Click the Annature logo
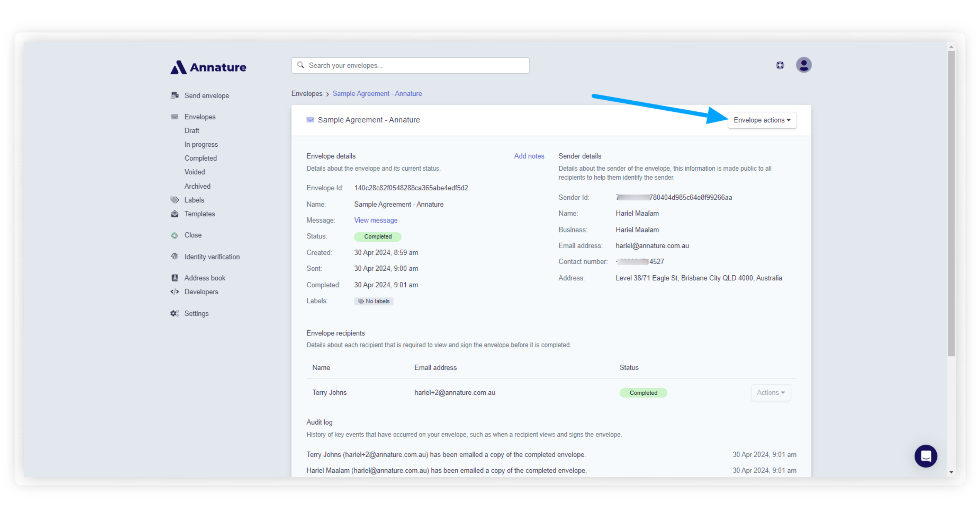Image resolution: width=980 pixels, height=519 pixels. click(x=208, y=67)
